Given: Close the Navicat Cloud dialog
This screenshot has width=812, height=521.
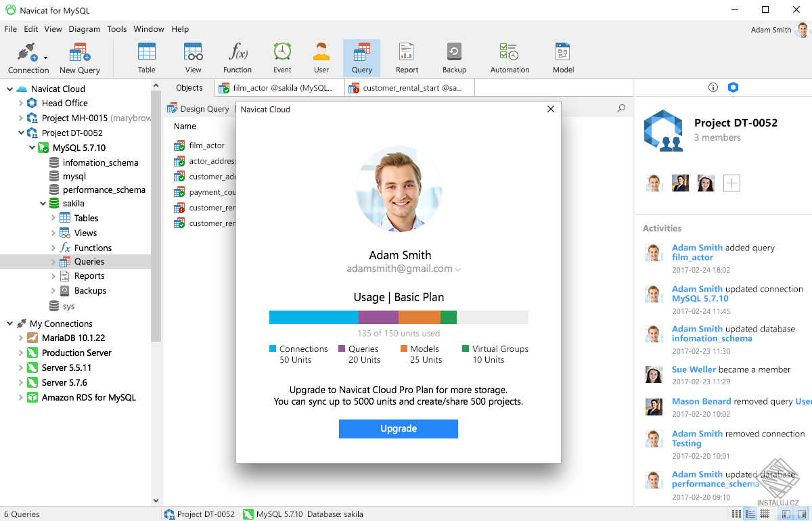Looking at the screenshot, I should coord(550,109).
